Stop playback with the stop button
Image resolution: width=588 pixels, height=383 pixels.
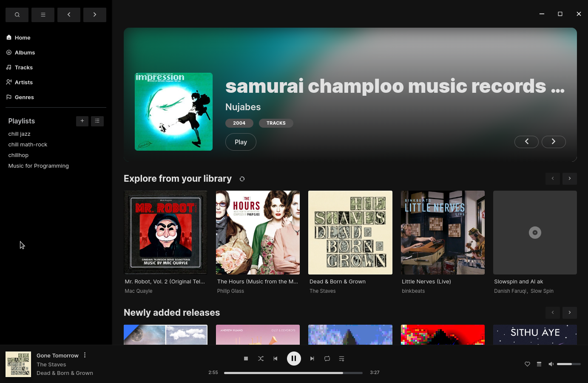[x=246, y=359]
